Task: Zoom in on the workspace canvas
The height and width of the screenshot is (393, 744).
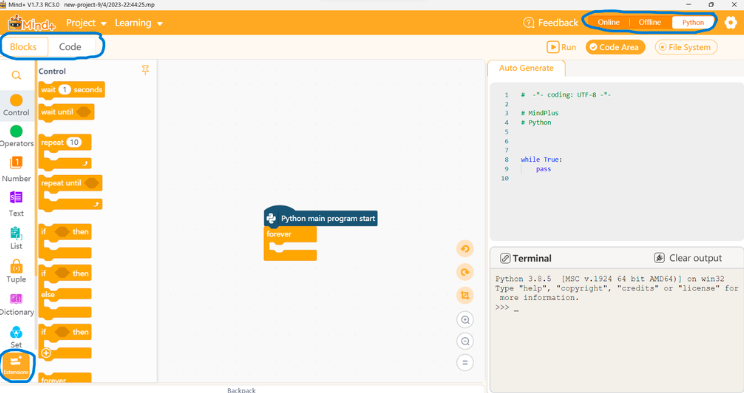Action: pos(465,320)
